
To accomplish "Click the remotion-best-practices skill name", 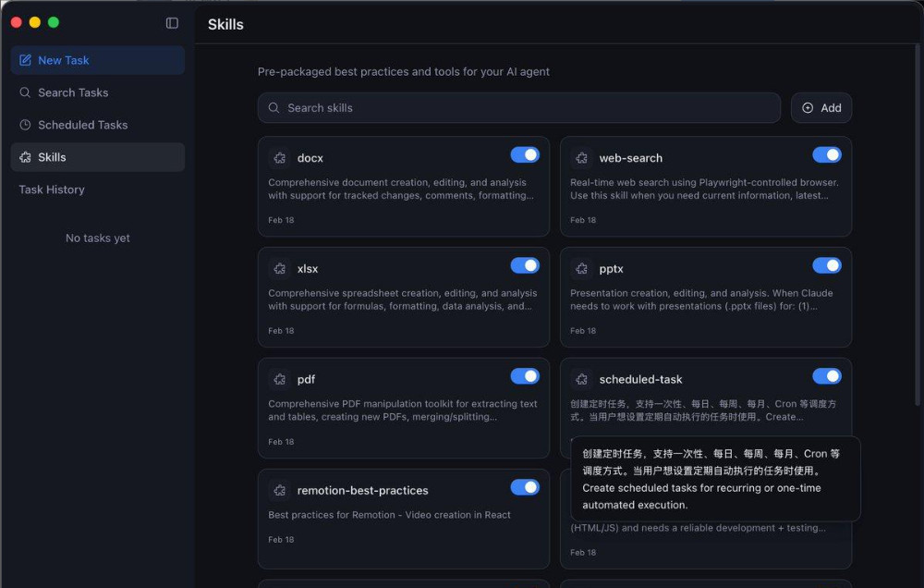I will 362,490.
